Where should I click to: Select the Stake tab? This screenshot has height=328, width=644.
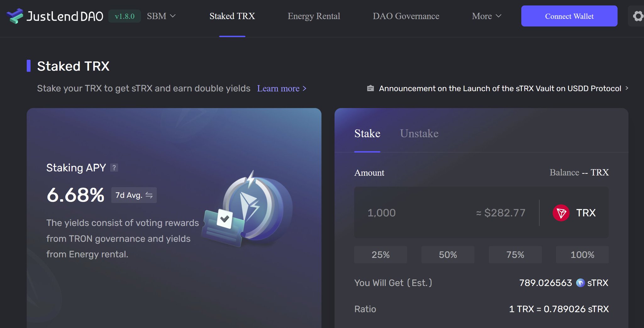pyautogui.click(x=367, y=133)
